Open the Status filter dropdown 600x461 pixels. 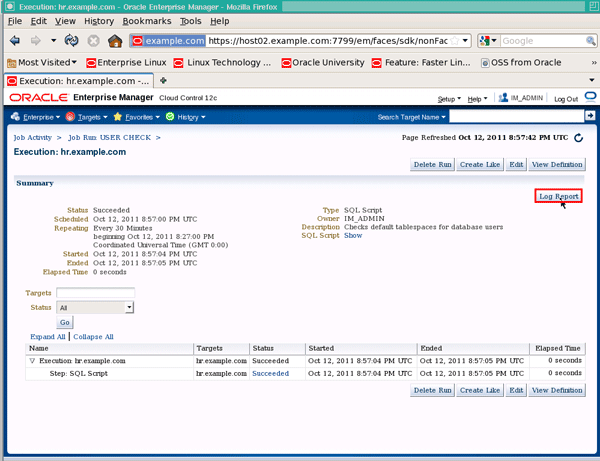coord(95,307)
